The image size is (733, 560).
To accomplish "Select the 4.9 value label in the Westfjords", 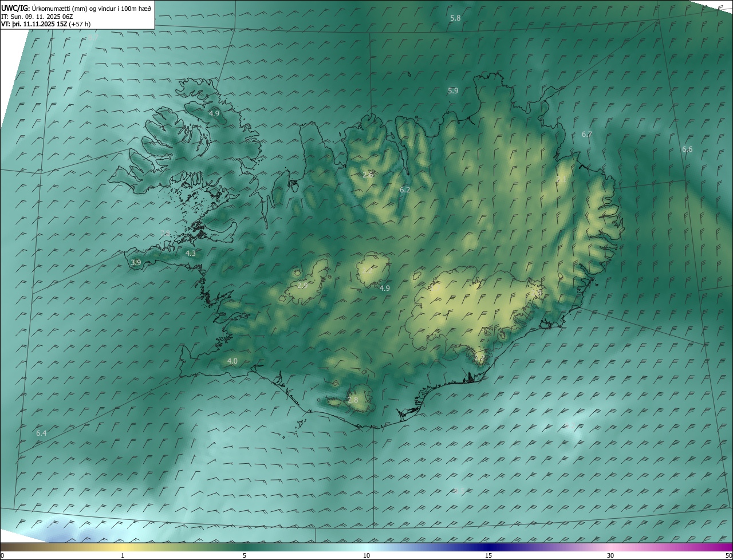I will pyautogui.click(x=214, y=113).
